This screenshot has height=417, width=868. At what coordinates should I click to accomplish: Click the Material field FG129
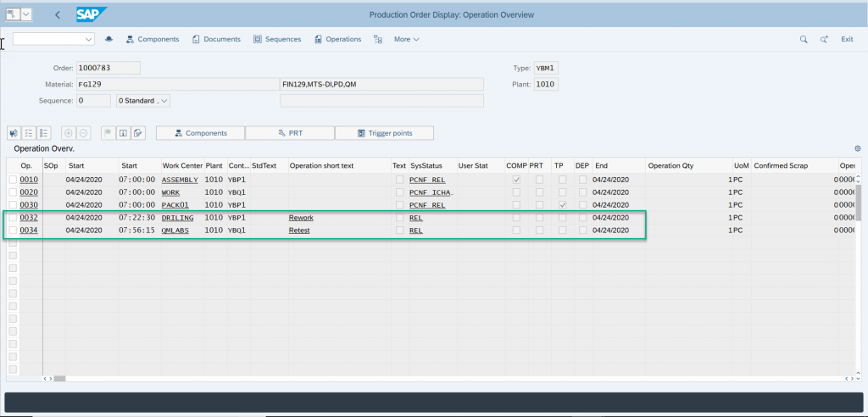[177, 84]
